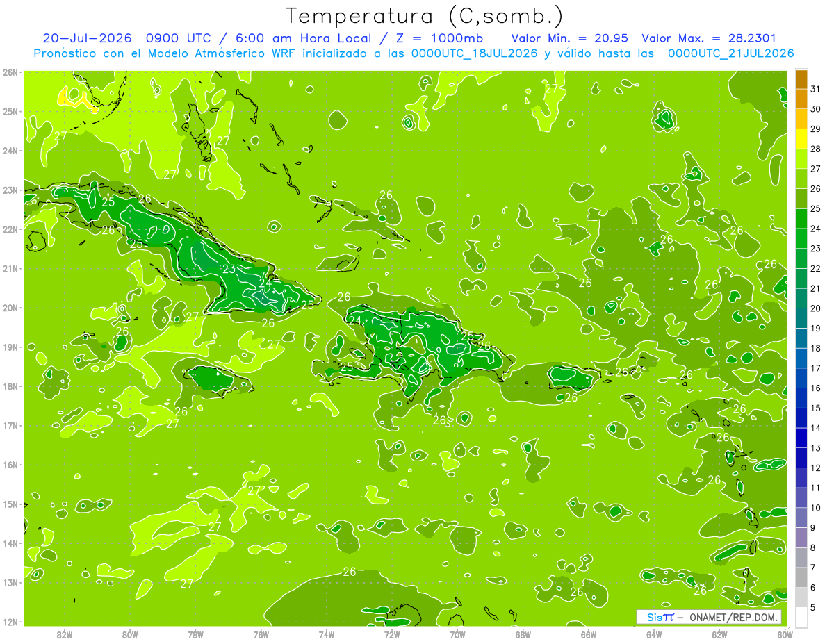Viewport: 834px width, 644px height.
Task: Click the 26N latitude axis label
Action: (10, 72)
